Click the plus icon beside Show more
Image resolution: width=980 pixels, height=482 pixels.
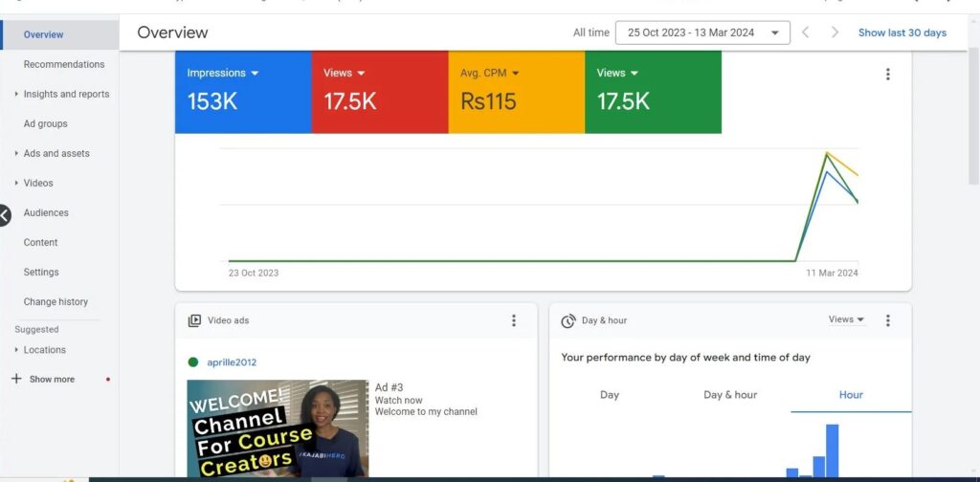(15, 379)
